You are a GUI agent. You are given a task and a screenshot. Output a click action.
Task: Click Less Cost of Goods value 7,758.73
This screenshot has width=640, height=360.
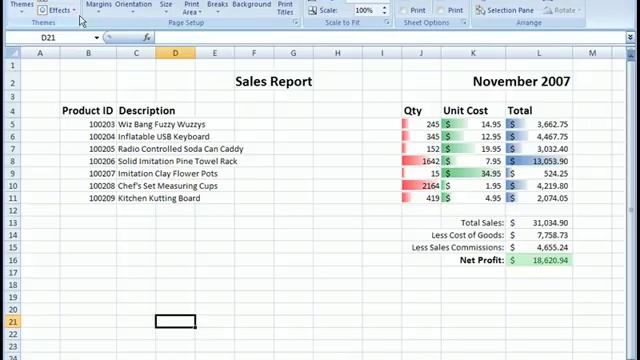[539, 235]
